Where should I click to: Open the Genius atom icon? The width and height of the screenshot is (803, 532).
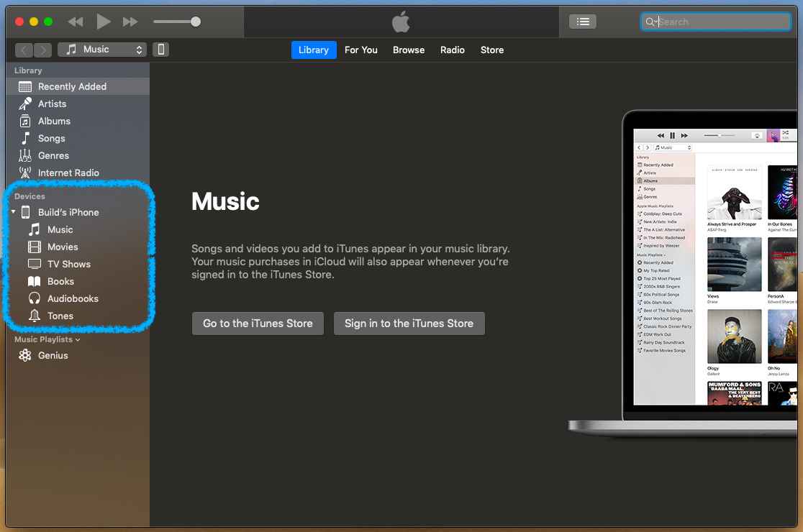(x=25, y=355)
